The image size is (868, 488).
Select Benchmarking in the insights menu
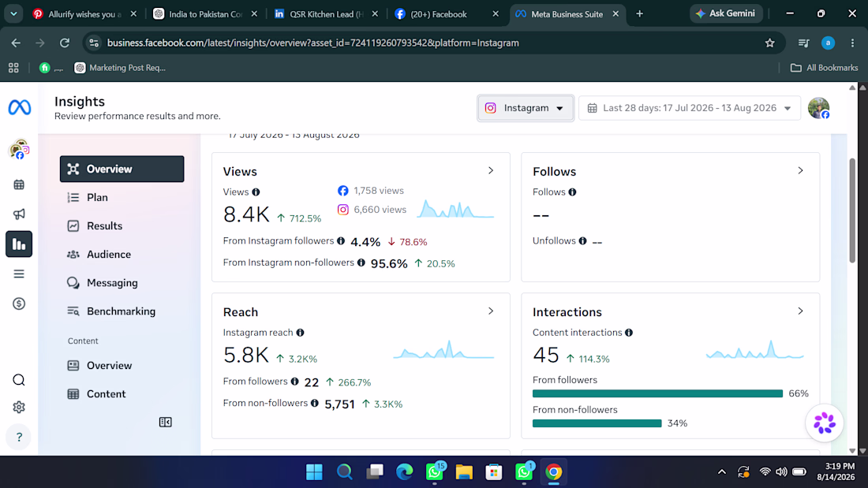tap(122, 311)
